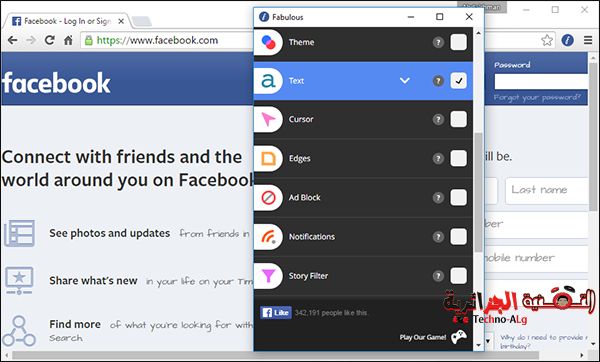
Task: Go back in browser history
Action: [12, 40]
